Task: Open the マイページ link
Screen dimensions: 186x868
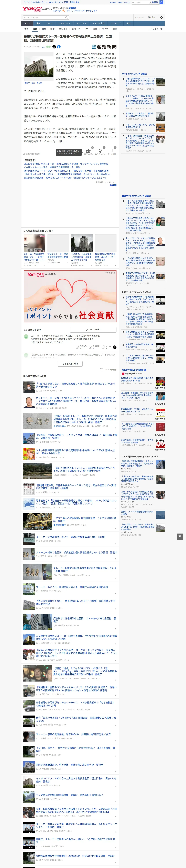Action: point(139,17)
